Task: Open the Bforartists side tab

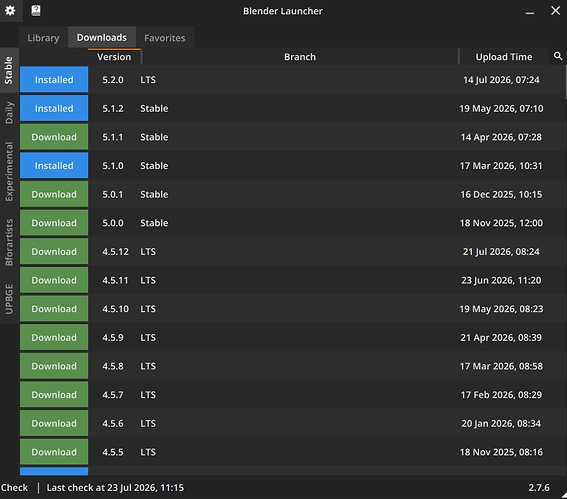Action: (9, 242)
